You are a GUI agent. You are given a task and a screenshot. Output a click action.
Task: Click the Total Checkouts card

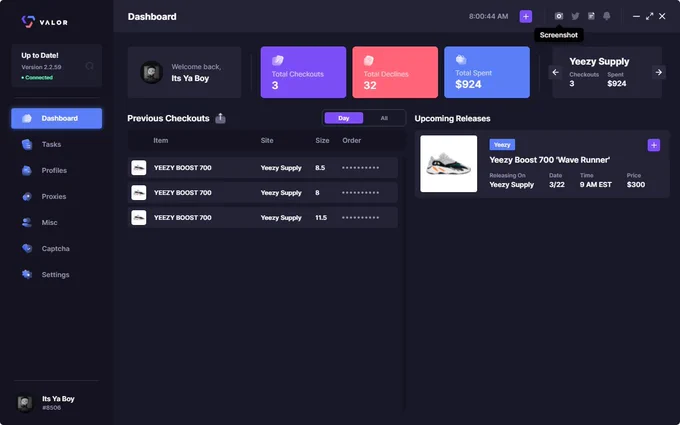[303, 72]
